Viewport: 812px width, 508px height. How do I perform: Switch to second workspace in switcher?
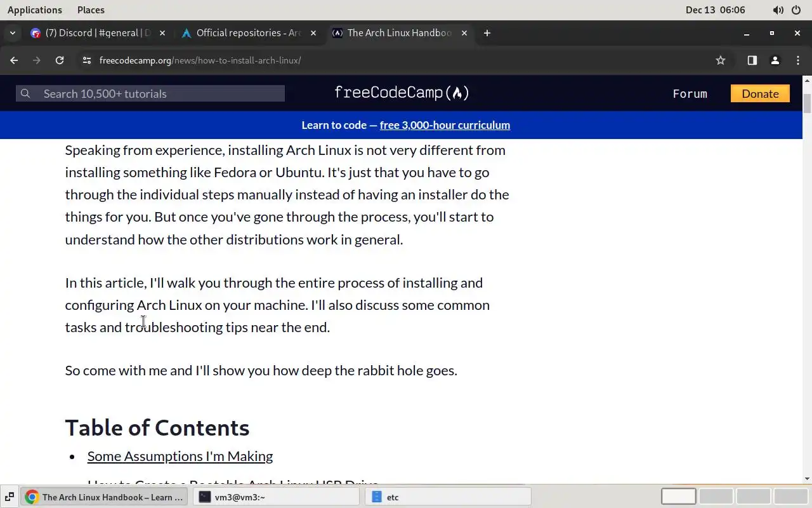coord(716,497)
